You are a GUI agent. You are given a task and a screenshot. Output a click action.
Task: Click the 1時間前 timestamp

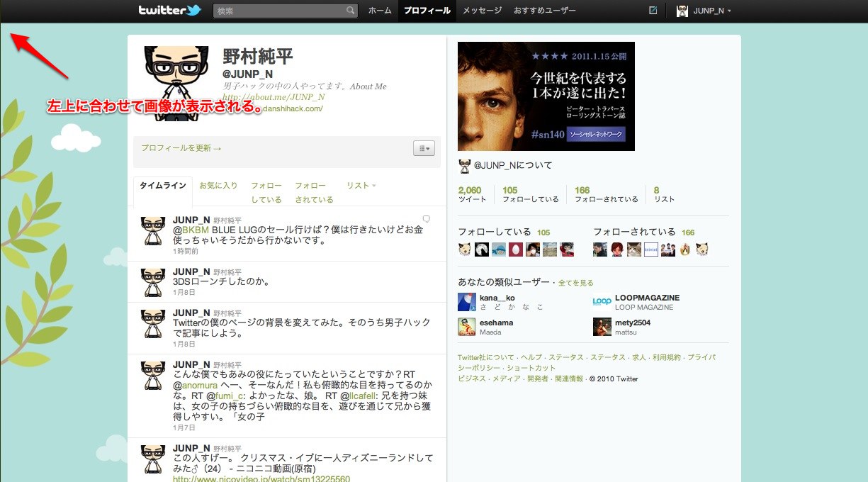click(186, 251)
